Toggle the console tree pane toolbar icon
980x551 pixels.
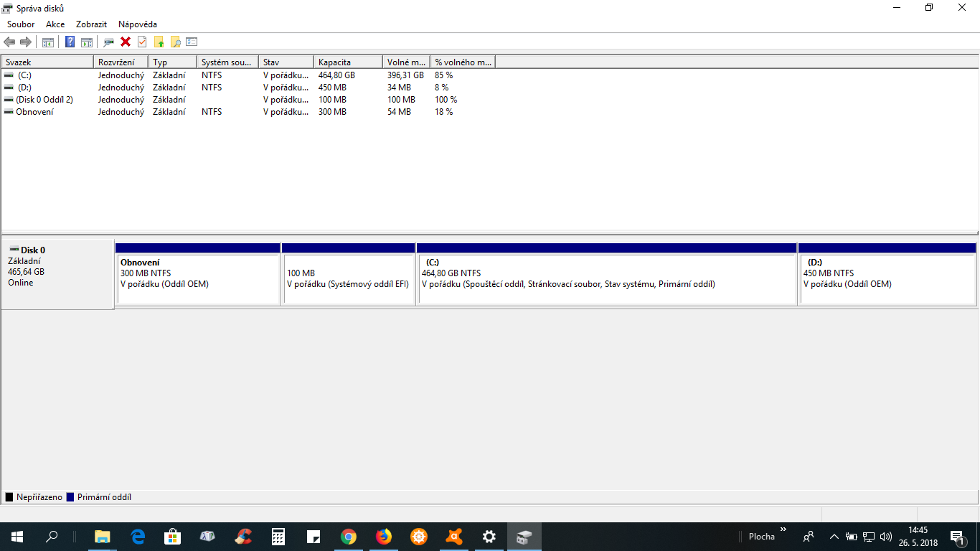(48, 42)
